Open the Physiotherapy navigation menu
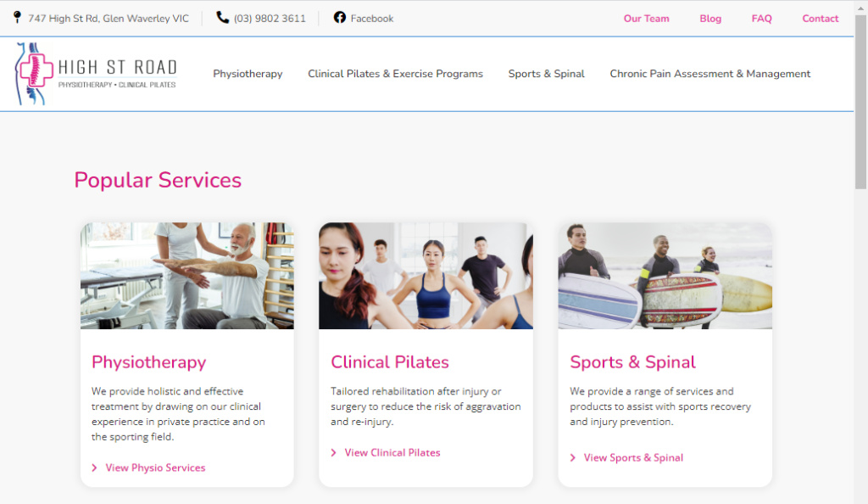Viewport: 868px width, 504px height. point(248,74)
